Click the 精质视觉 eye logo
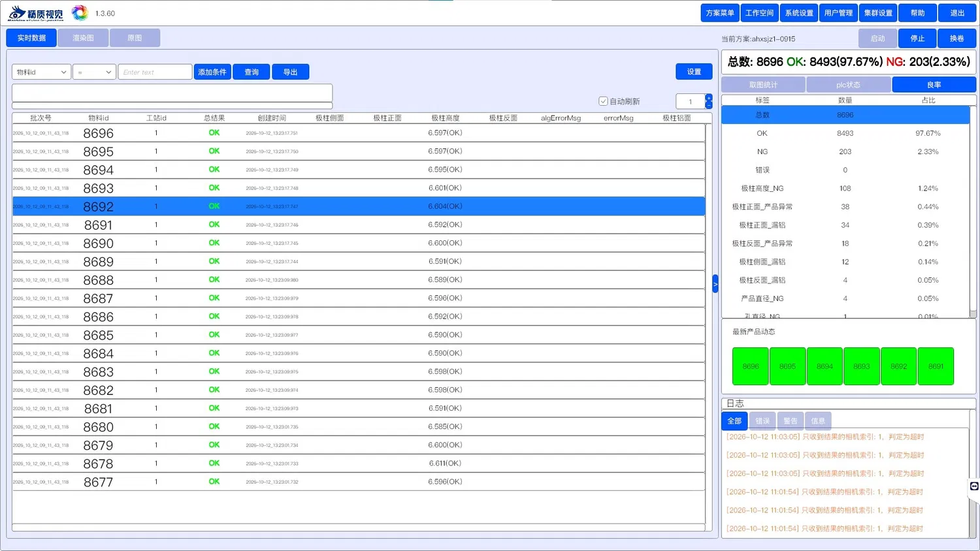This screenshot has height=551, width=980. coord(36,13)
